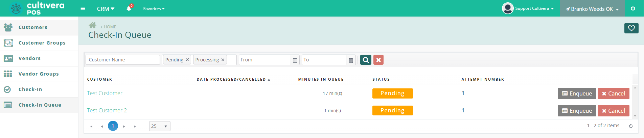Open the notifications bell icon
This screenshot has height=138, width=644.
pyautogui.click(x=129, y=8)
